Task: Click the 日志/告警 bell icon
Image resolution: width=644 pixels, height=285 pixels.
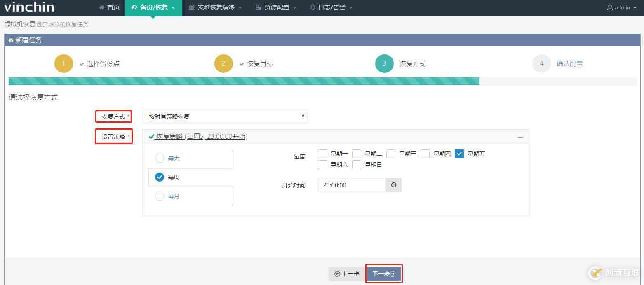Action: coord(312,7)
